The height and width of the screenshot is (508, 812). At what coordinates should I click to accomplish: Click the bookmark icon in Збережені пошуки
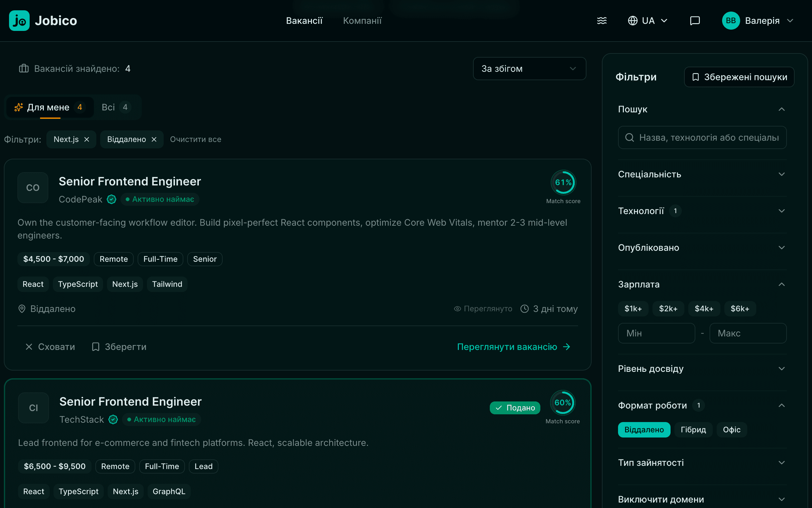(696, 77)
